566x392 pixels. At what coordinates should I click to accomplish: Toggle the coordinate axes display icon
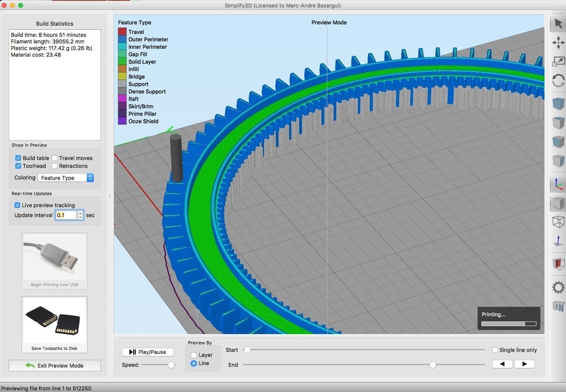point(558,184)
